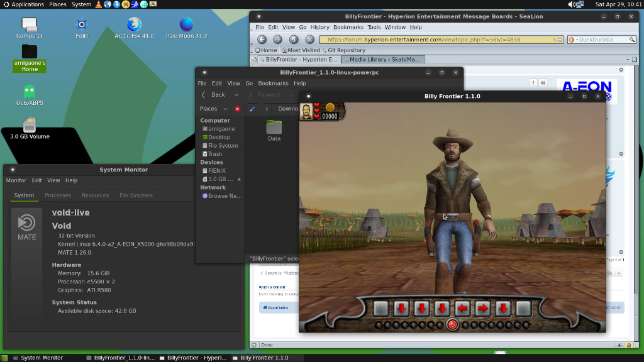This screenshot has height=362, width=644.
Task: Open Pale Moon 31.2 desktop icon
Action: click(x=186, y=28)
